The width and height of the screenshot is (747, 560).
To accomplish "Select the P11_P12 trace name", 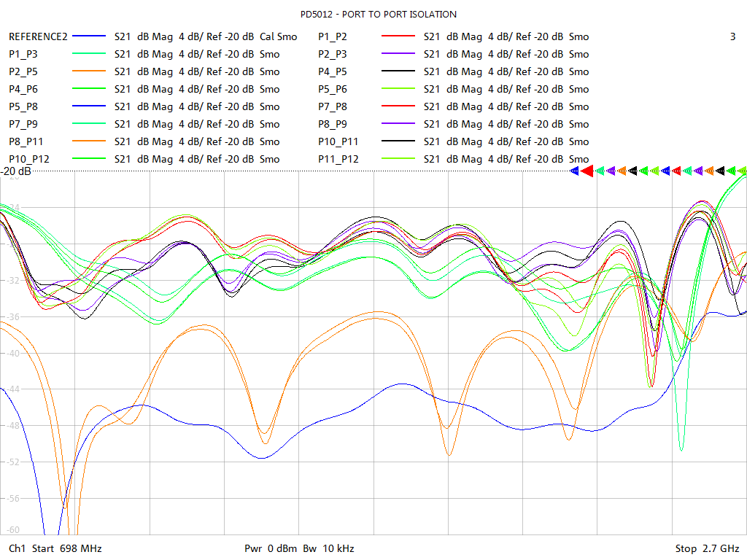I will pos(338,159).
